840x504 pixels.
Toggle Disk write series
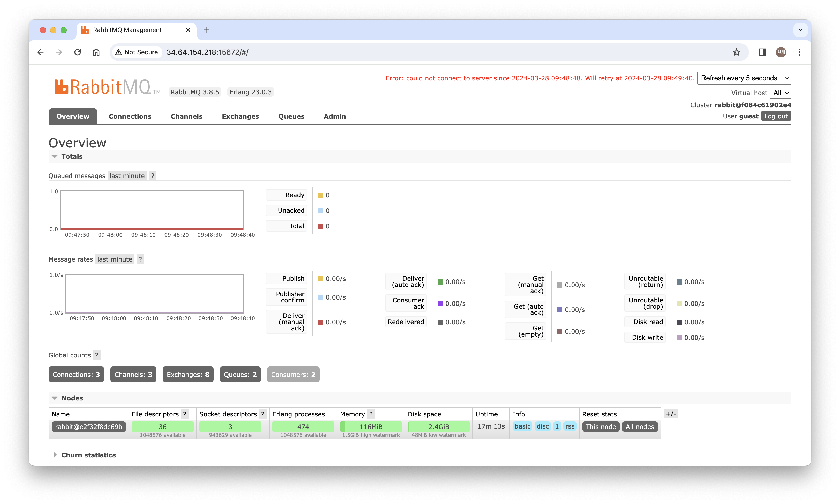(644, 337)
